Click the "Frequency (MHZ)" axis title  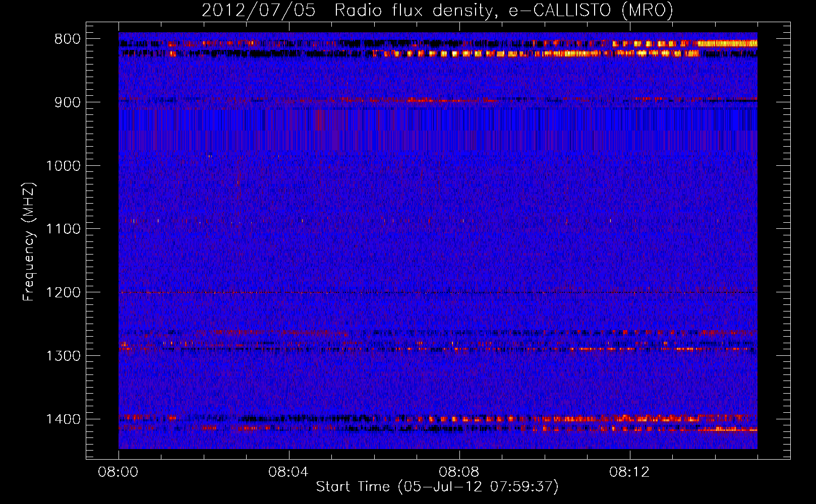[29, 242]
